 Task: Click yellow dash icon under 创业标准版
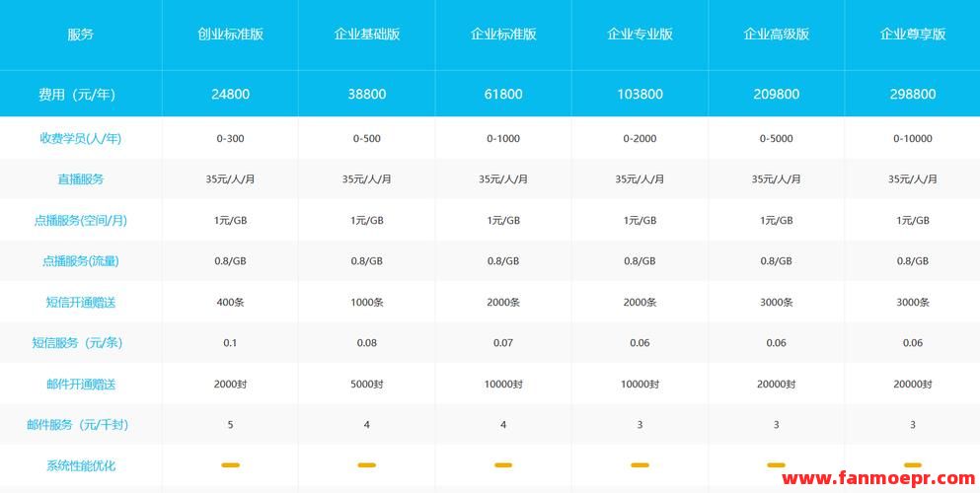click(x=230, y=465)
